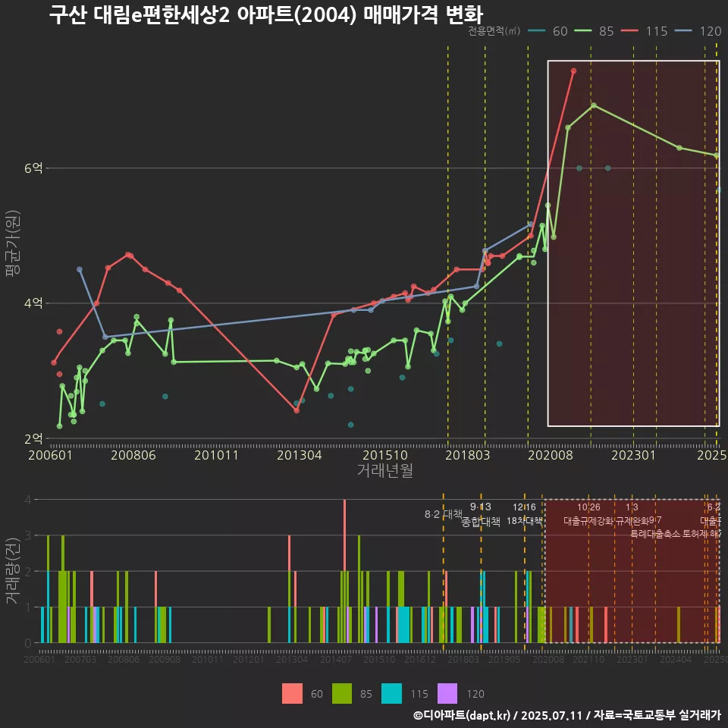Image resolution: width=728 pixels, height=728 pixels.
Task: Click the '201905' label on the volume chart axis
Action: click(x=504, y=659)
